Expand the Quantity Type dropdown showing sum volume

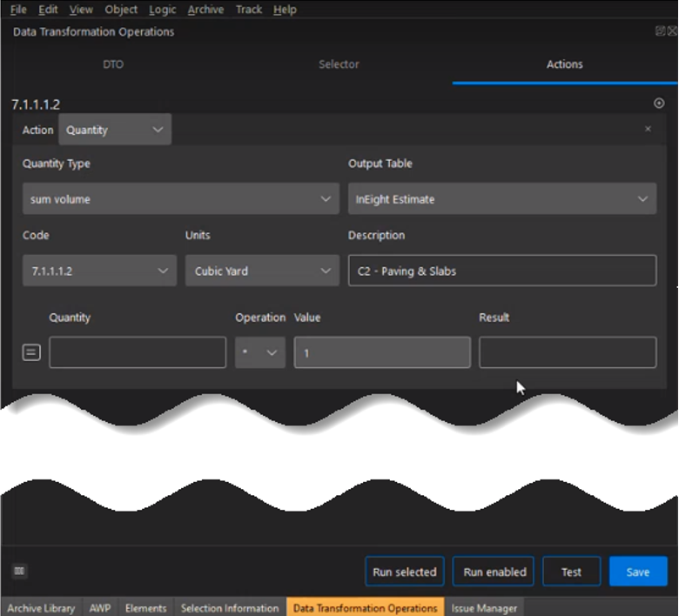tap(180, 198)
